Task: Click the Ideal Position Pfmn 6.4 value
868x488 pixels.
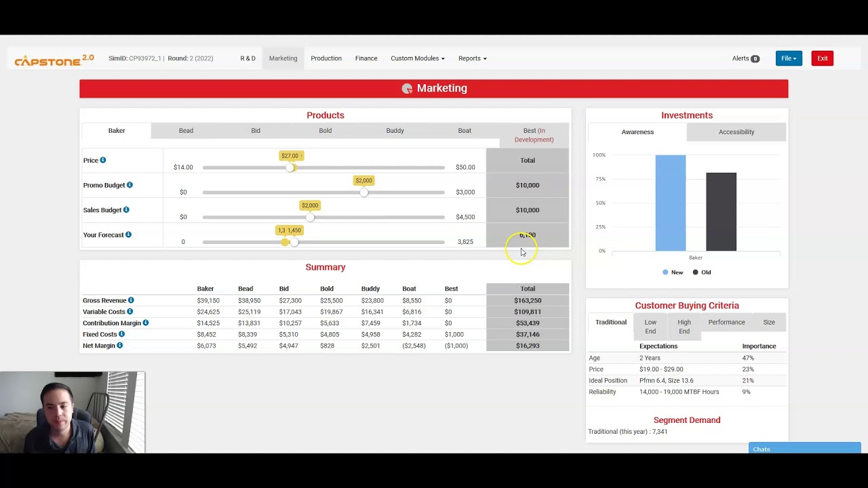Action: pyautogui.click(x=667, y=381)
